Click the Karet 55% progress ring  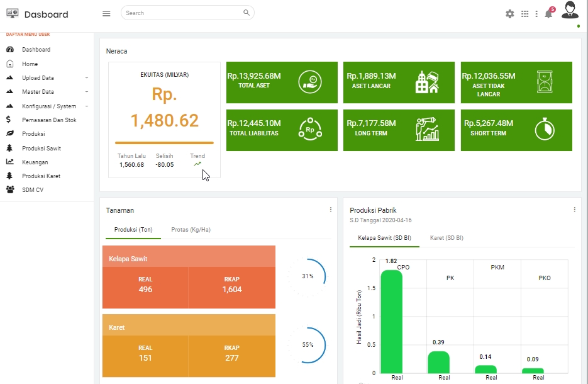307,345
